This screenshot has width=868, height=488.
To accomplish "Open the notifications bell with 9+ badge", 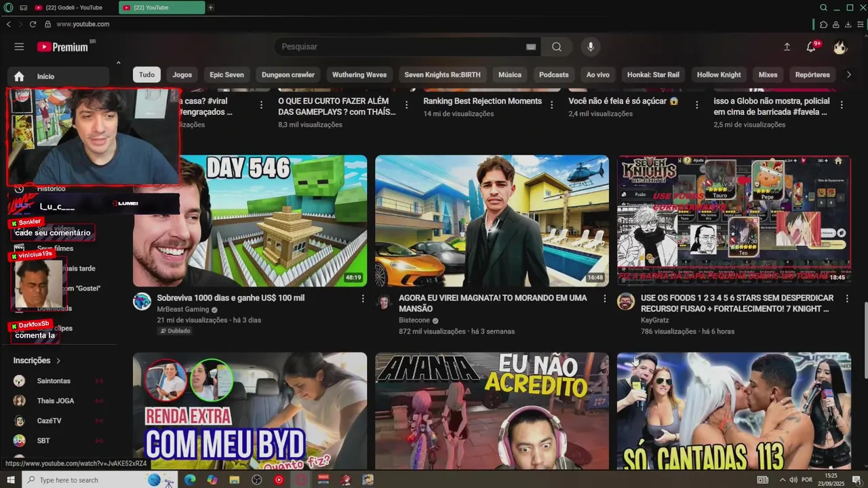I will click(x=812, y=47).
